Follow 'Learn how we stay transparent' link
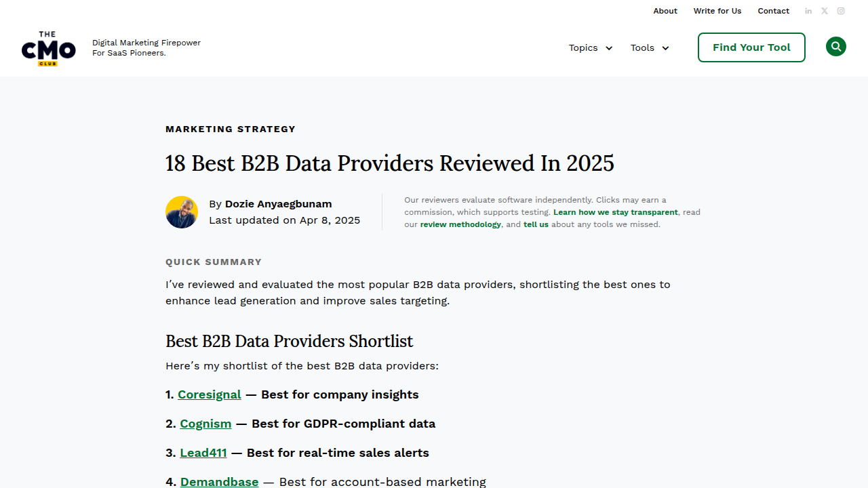 point(616,212)
